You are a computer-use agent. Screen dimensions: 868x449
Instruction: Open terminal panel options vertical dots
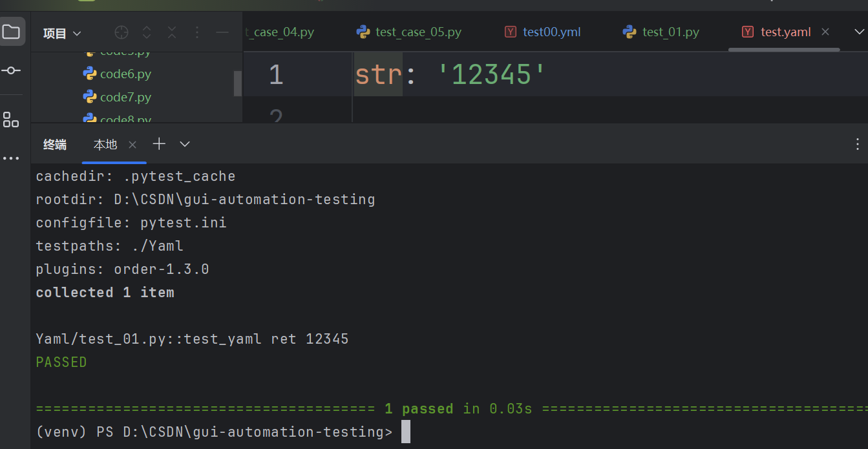[x=858, y=144]
